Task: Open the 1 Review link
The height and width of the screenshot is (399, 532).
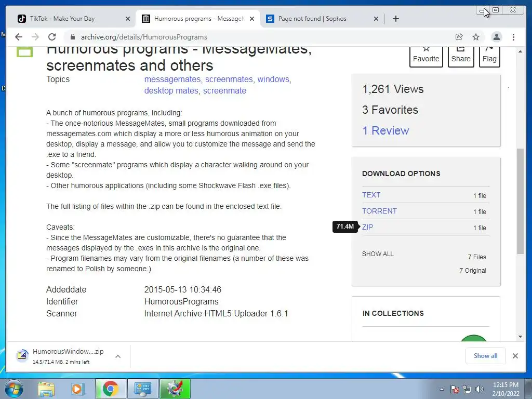Action: coord(385,130)
